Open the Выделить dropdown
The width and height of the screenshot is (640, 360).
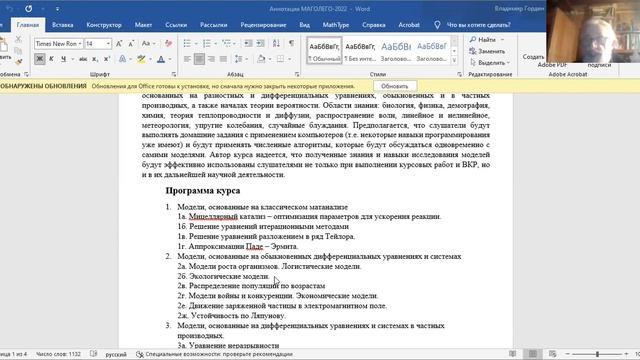[490, 62]
